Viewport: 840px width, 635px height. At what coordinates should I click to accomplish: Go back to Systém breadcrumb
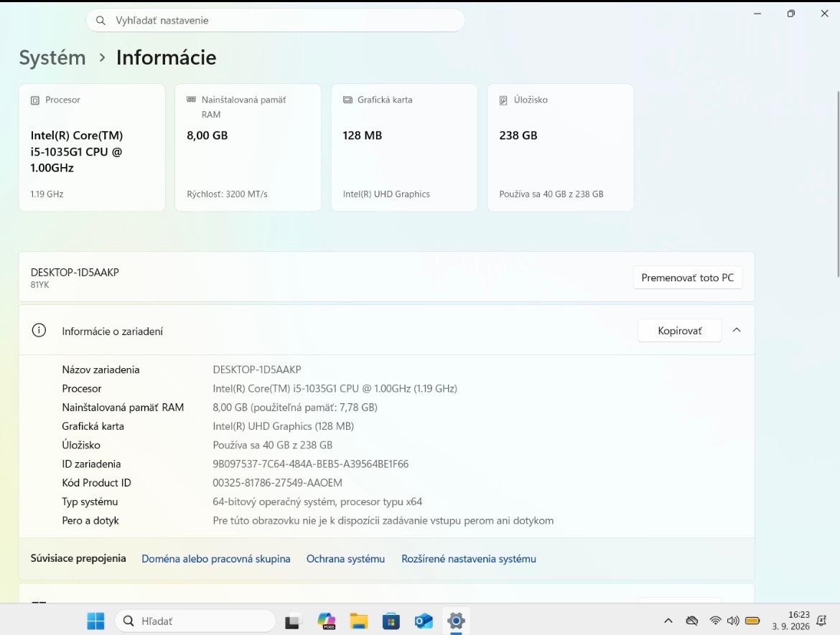52,58
